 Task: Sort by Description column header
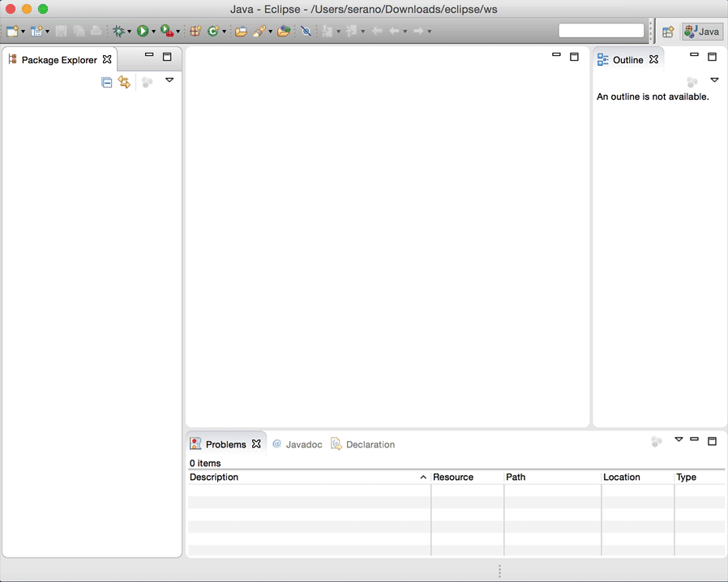coord(308,477)
